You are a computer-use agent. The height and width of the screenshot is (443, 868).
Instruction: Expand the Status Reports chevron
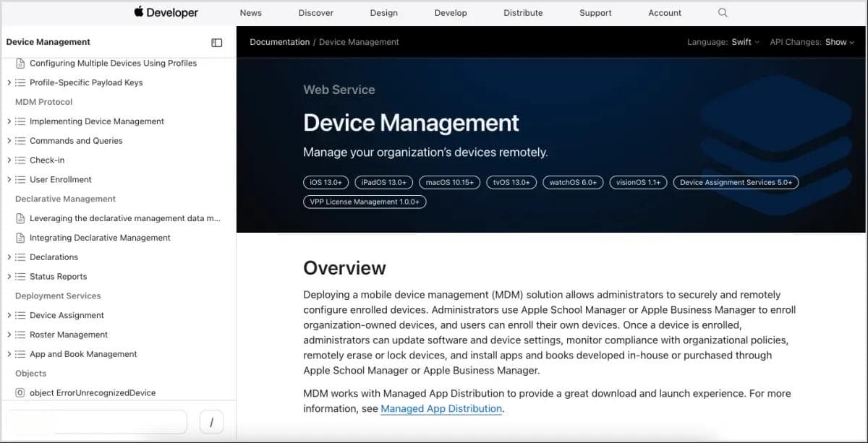(9, 277)
